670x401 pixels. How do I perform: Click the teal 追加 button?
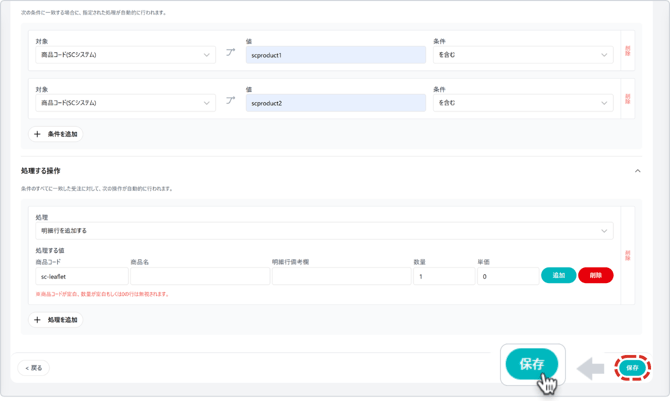click(x=558, y=275)
